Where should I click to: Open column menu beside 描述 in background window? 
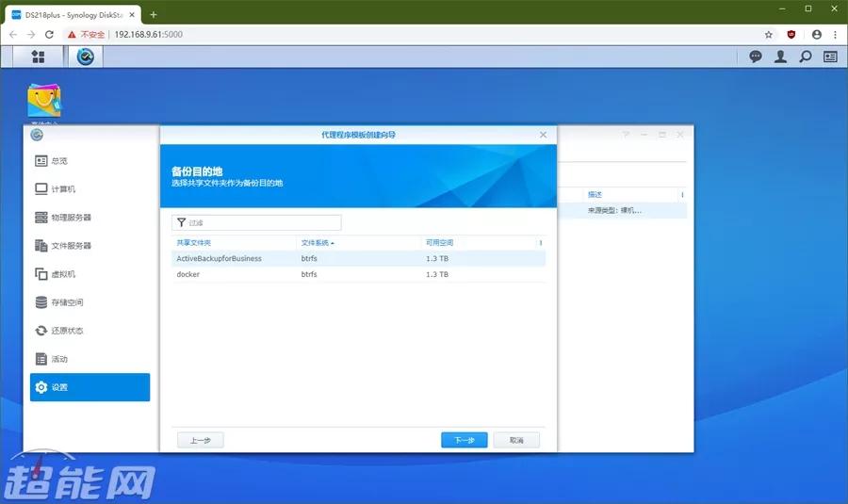point(682,195)
